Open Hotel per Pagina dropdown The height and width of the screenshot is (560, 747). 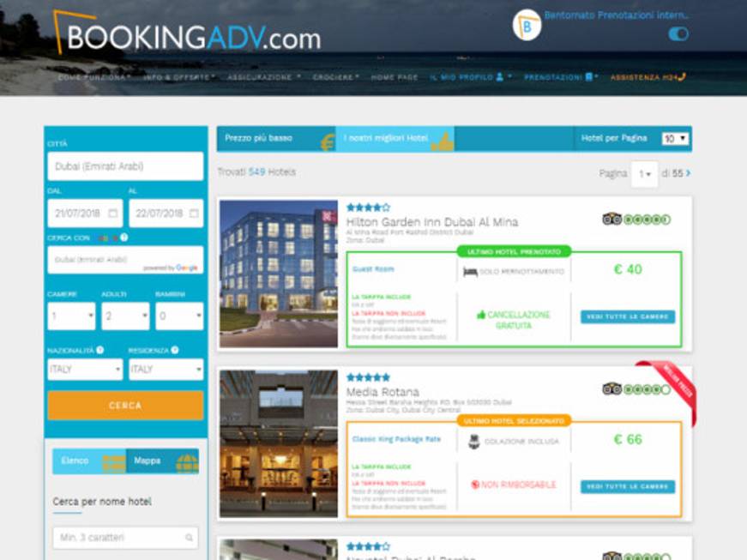[x=675, y=139]
